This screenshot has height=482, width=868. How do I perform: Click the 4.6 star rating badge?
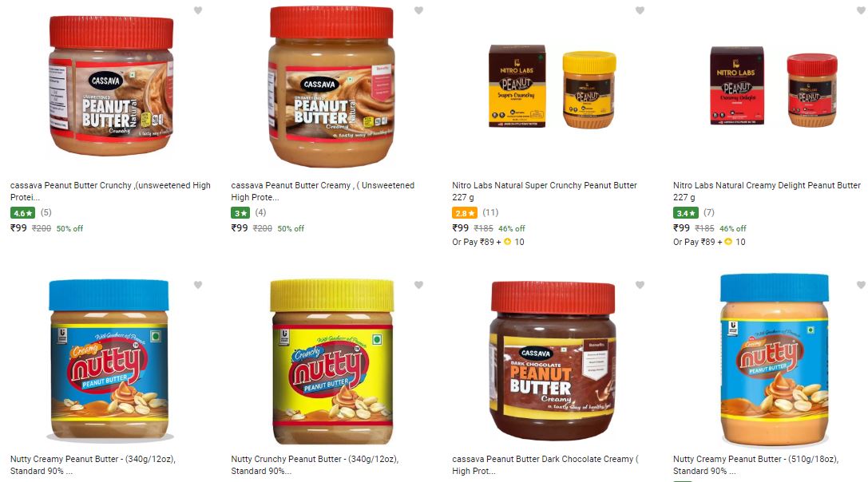pos(22,212)
